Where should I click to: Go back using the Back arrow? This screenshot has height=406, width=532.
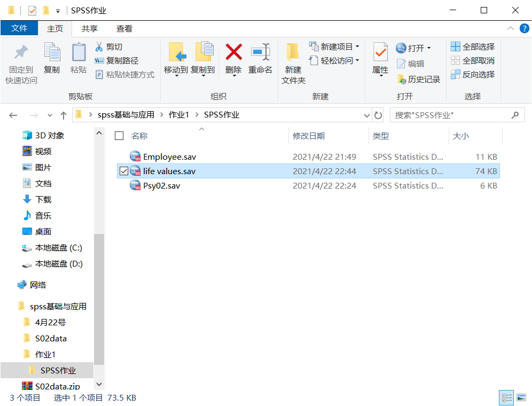click(13, 115)
